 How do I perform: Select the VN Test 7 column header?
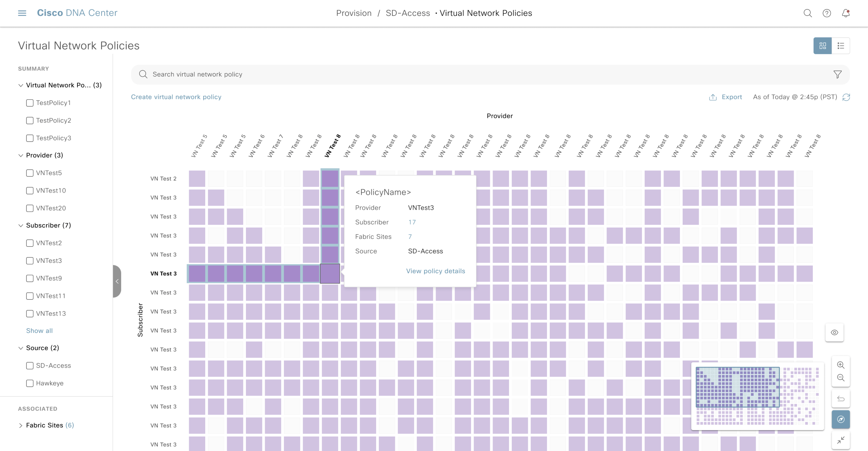(275, 146)
